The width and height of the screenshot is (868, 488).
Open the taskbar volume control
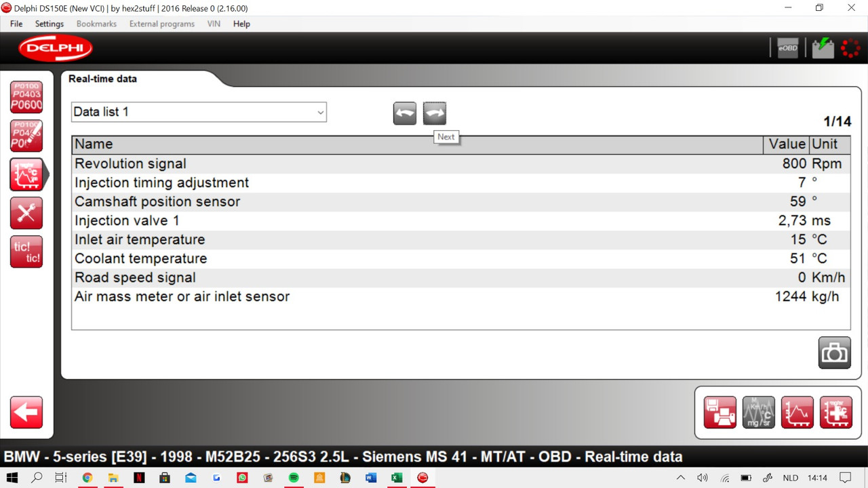703,478
